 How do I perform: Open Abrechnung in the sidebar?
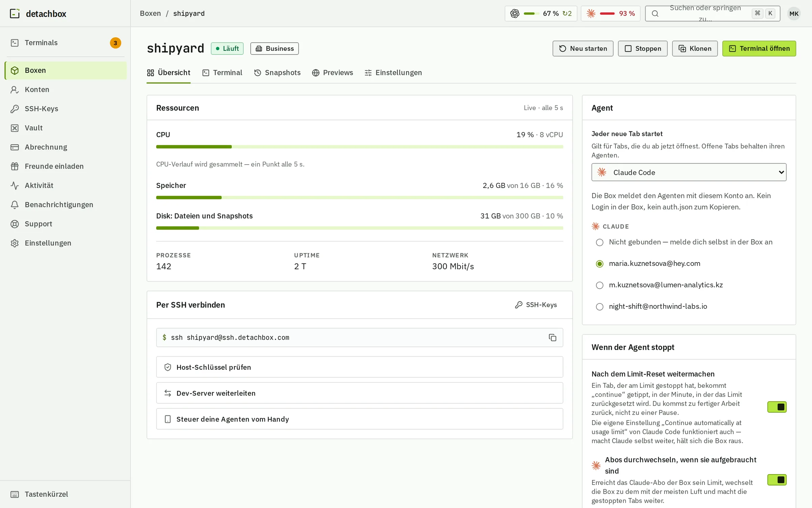click(66, 147)
